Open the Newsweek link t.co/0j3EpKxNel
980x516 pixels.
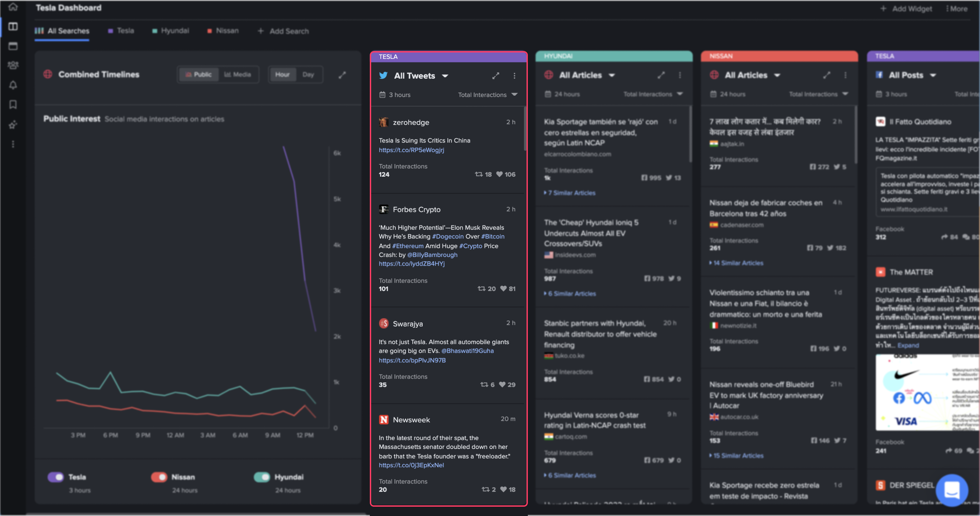pos(411,465)
